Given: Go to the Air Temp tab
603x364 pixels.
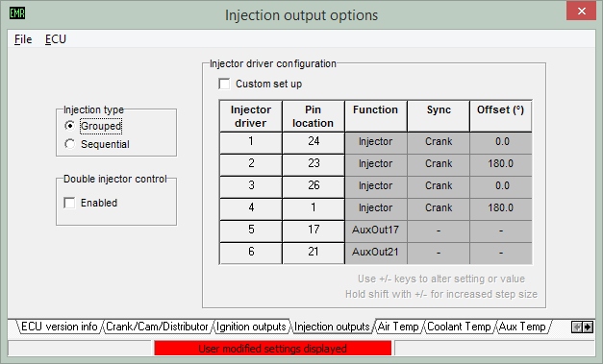Looking at the screenshot, I should 398,327.
